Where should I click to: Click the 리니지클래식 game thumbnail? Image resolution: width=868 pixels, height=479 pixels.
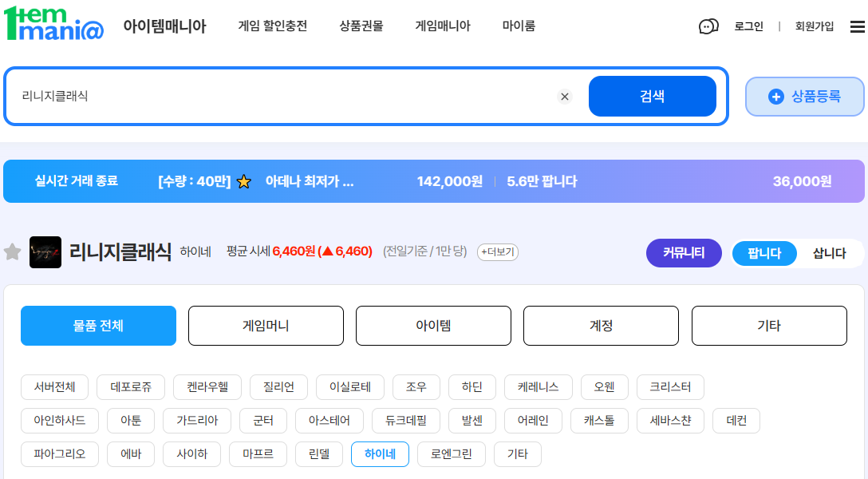click(45, 252)
